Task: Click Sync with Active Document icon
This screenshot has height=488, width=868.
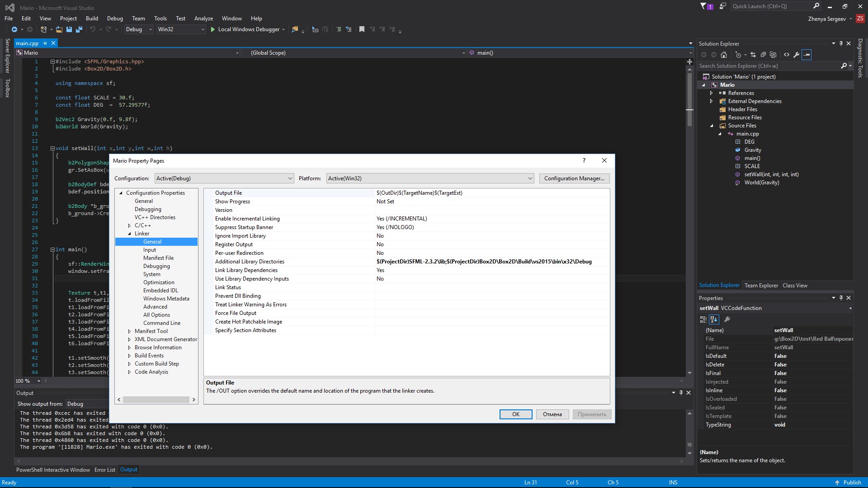Action: coord(753,55)
